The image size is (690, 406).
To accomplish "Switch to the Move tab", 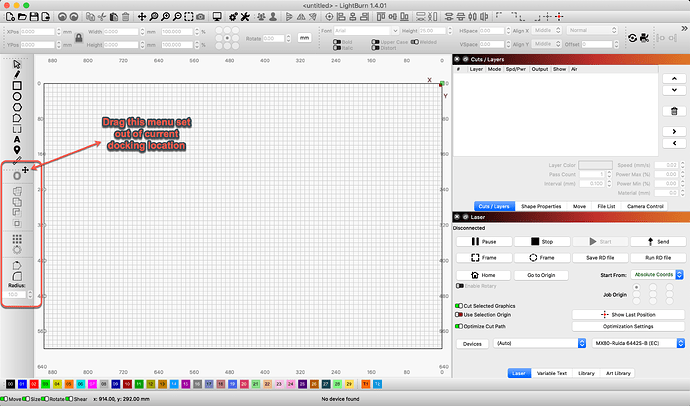I will tap(579, 206).
